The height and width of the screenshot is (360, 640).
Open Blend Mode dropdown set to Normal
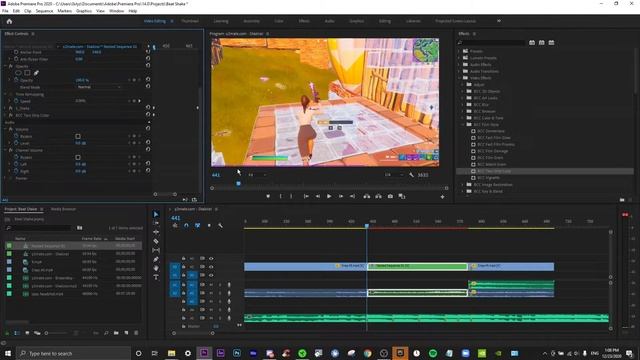[x=99, y=87]
